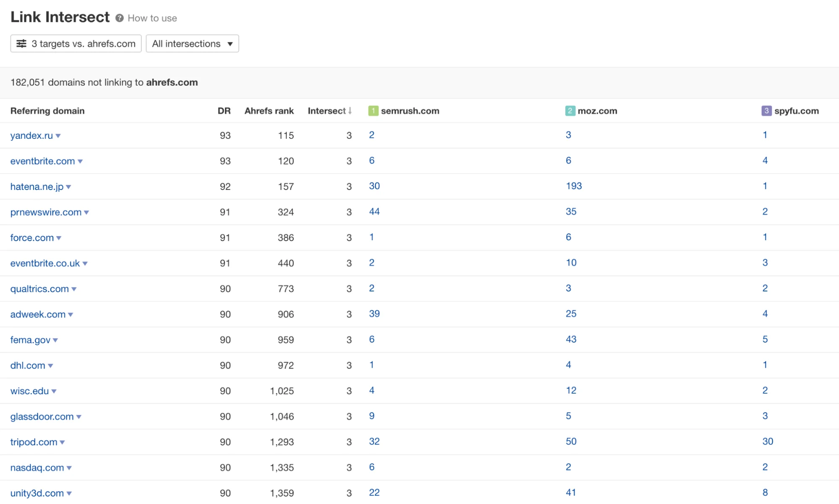This screenshot has height=504, width=839.
Task: Click the 3 targets vs. ahrefs.com button
Action: 76,44
